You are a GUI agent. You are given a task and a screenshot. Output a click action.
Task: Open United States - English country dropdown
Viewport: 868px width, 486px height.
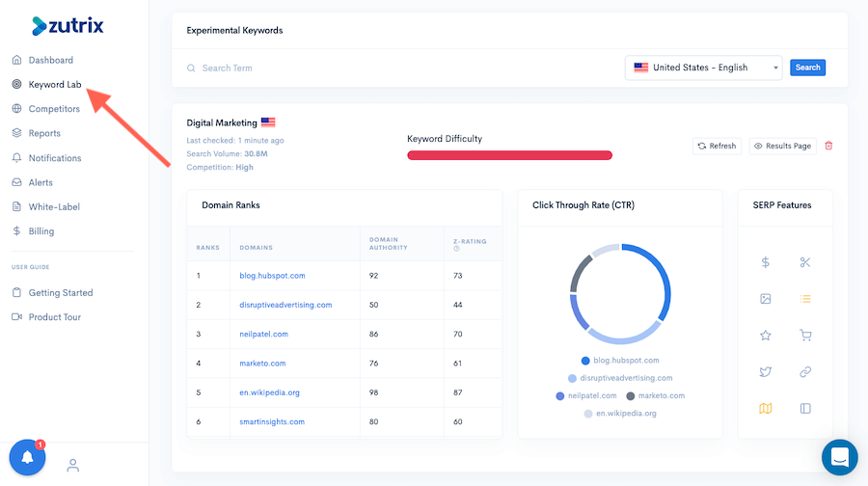tap(704, 67)
